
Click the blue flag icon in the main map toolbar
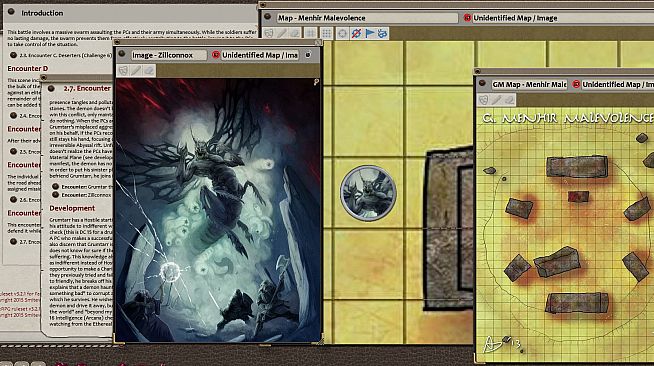tap(370, 33)
